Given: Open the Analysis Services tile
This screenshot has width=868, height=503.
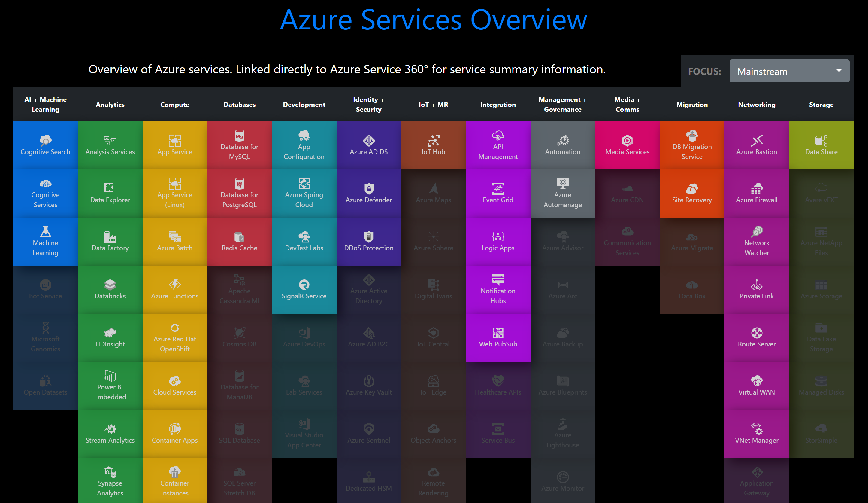Looking at the screenshot, I should pos(110,145).
